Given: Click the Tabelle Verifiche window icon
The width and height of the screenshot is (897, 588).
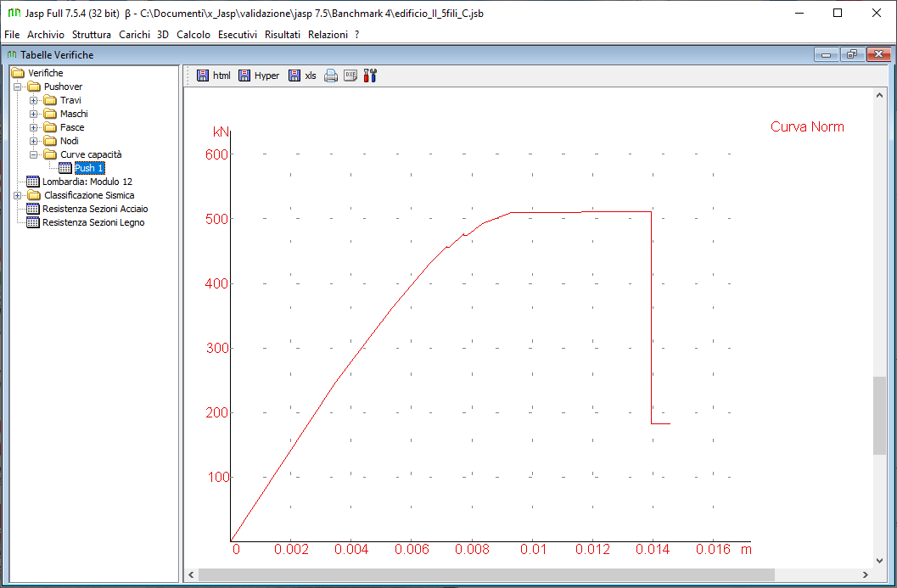Looking at the screenshot, I should pyautogui.click(x=12, y=55).
